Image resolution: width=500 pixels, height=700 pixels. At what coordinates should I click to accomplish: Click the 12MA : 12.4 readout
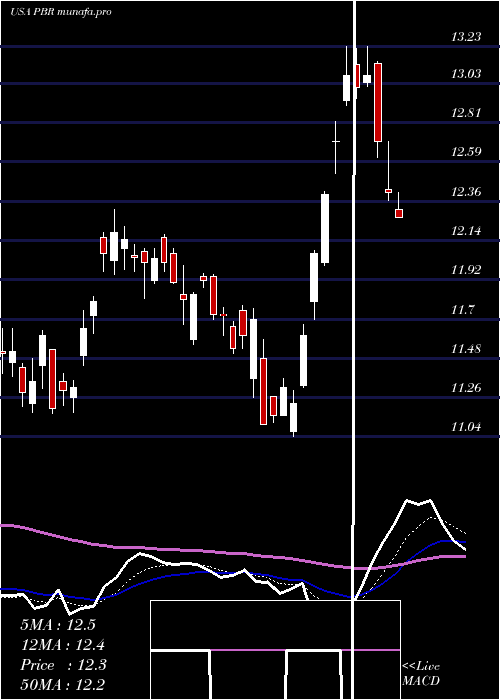point(63,645)
